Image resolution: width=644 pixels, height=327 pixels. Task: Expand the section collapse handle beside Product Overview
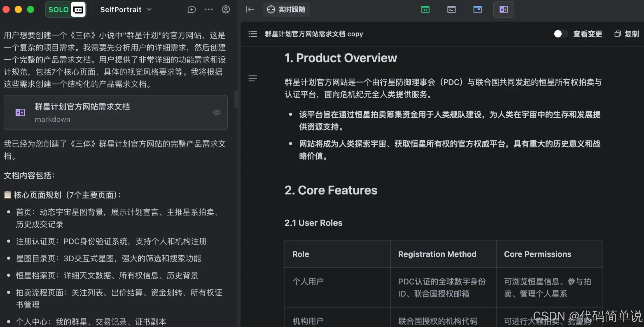click(253, 78)
